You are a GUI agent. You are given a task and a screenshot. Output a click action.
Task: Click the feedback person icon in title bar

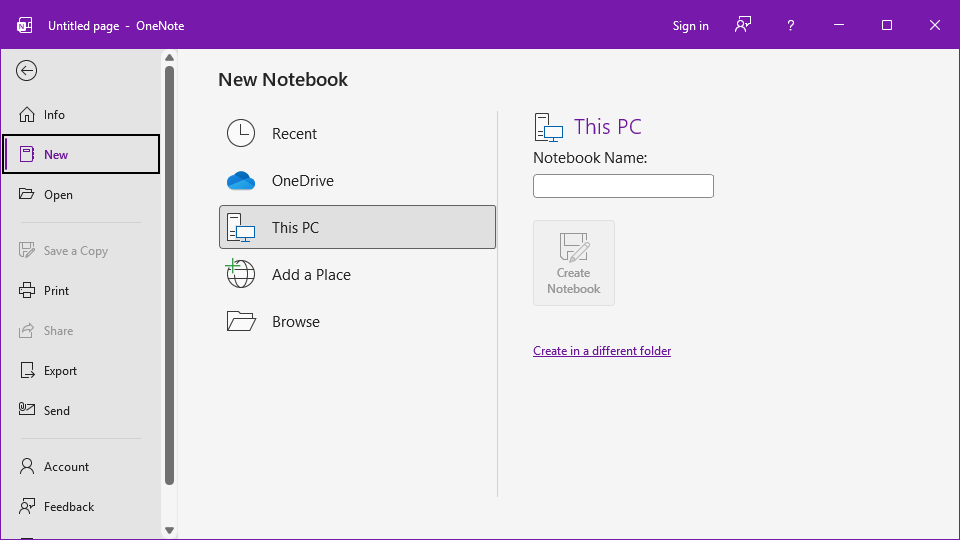(743, 25)
